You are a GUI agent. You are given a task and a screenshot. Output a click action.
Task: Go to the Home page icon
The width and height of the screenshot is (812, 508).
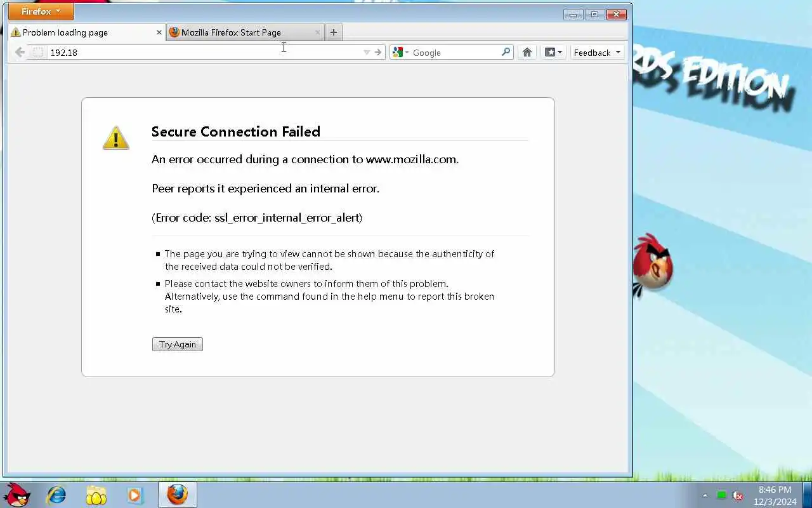[527, 53]
